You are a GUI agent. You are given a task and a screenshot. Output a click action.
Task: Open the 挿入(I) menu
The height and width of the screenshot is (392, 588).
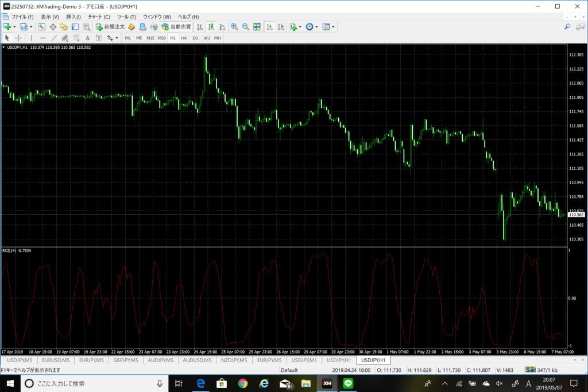pos(73,17)
